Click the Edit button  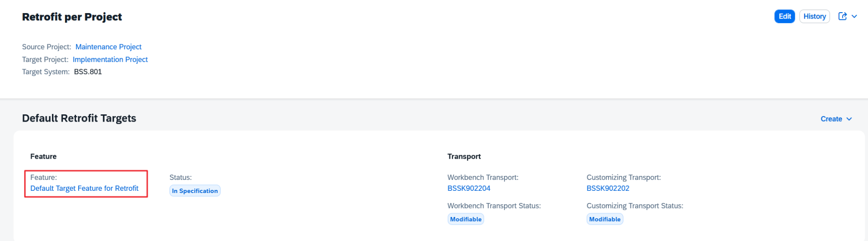[x=784, y=16]
